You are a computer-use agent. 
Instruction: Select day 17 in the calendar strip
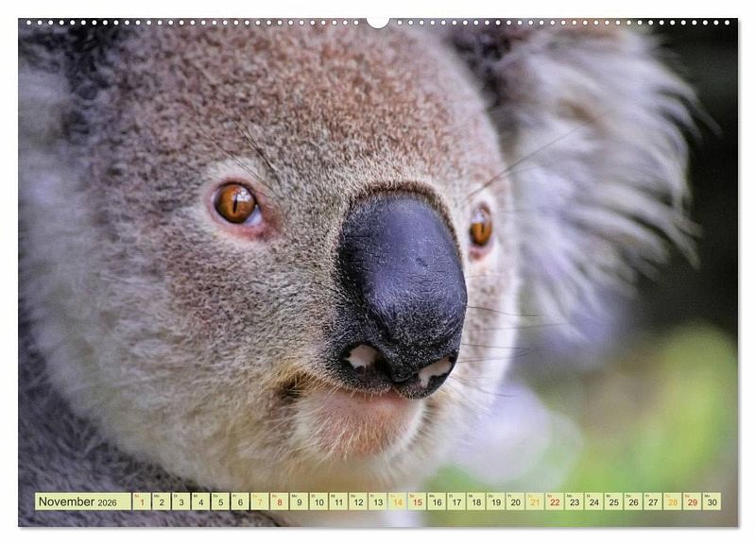(456, 502)
